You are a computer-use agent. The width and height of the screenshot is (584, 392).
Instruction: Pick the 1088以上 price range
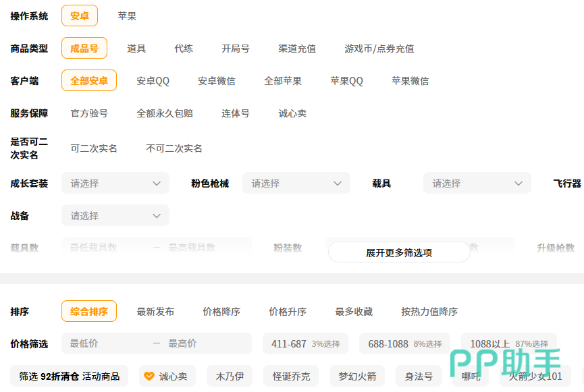click(x=509, y=343)
